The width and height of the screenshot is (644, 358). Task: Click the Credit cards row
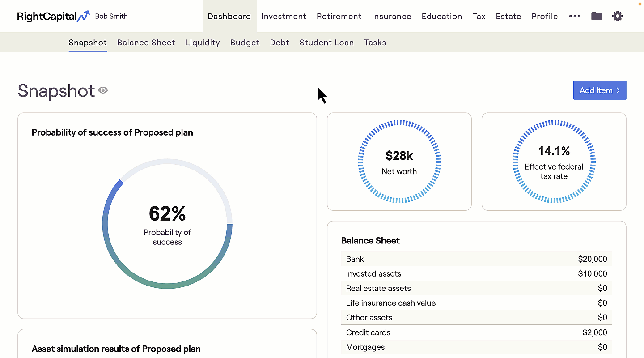(x=477, y=332)
